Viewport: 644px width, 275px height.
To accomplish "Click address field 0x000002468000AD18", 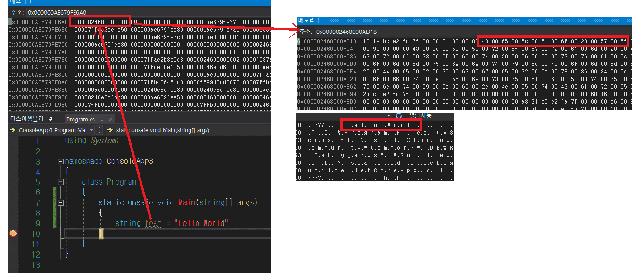I will pos(473,32).
